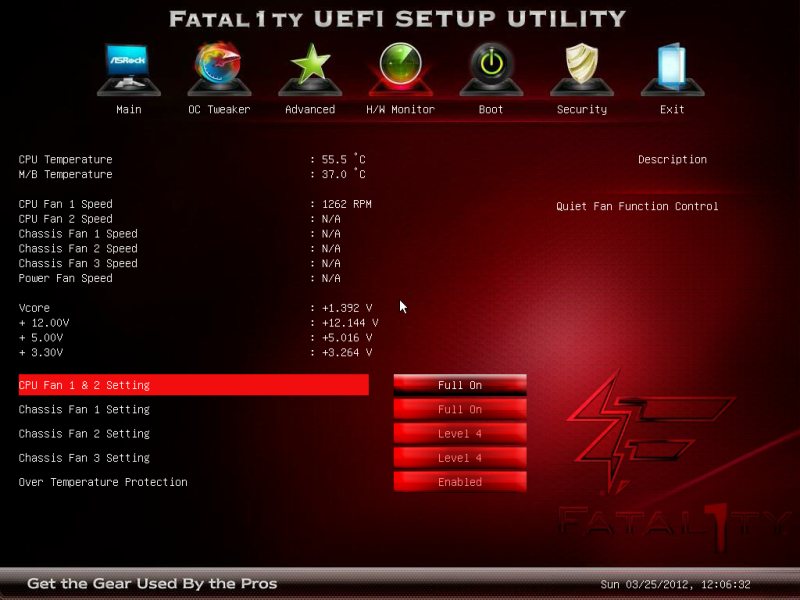Click the Chassis Fan 3 Speed label
800x600 pixels.
[78, 263]
